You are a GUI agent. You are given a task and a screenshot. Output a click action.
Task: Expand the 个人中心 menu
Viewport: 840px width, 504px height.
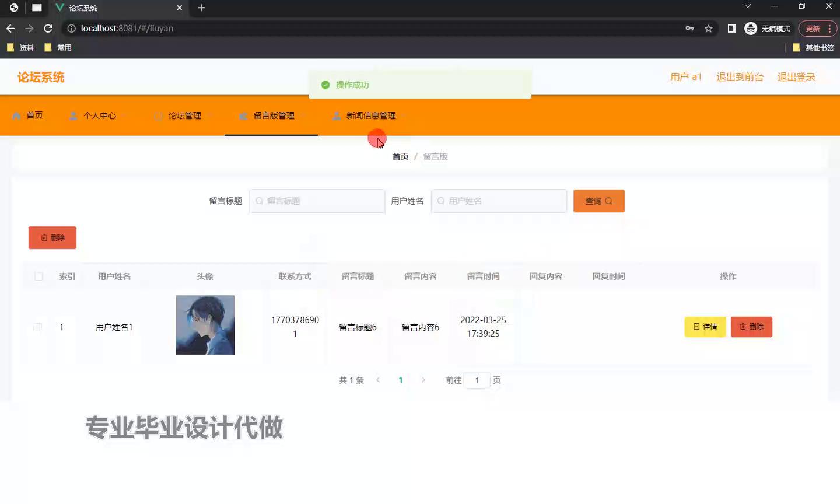tap(99, 116)
